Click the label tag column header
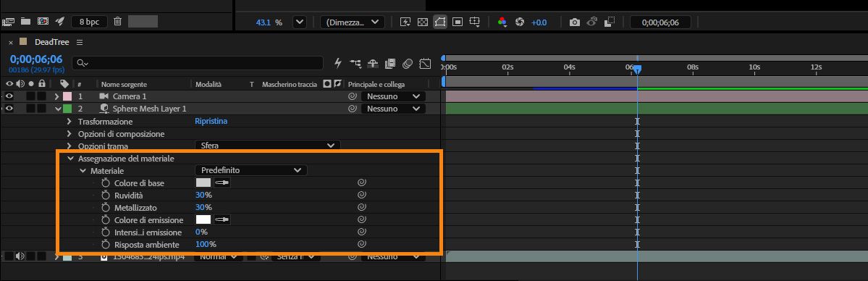 (64, 84)
